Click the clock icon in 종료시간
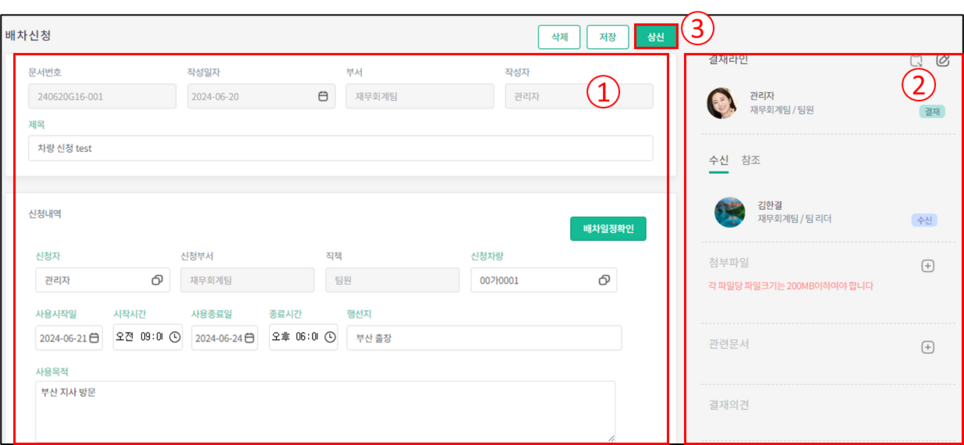 330,338
